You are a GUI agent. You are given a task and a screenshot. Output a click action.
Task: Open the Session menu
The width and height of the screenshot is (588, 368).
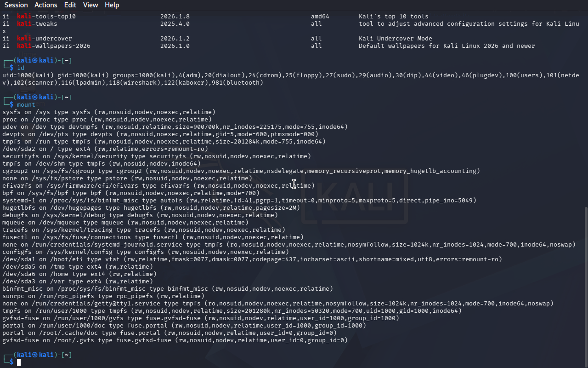16,5
